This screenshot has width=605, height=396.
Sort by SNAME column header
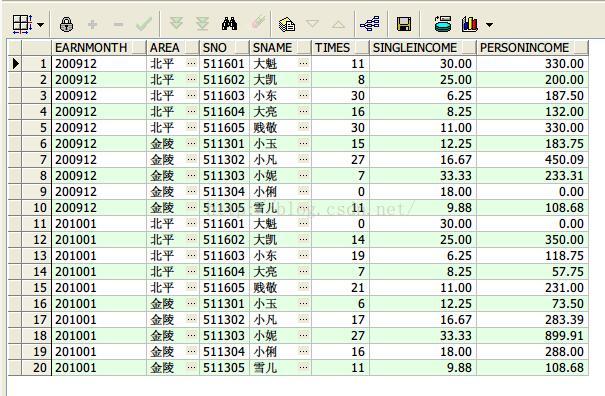coord(280,48)
